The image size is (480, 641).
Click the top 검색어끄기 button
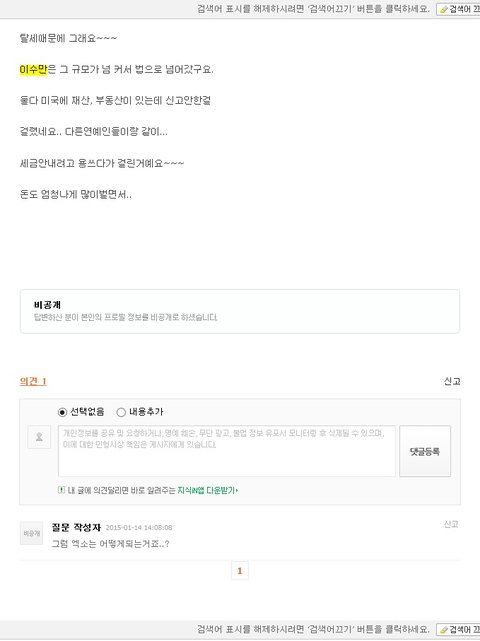[x=458, y=9]
